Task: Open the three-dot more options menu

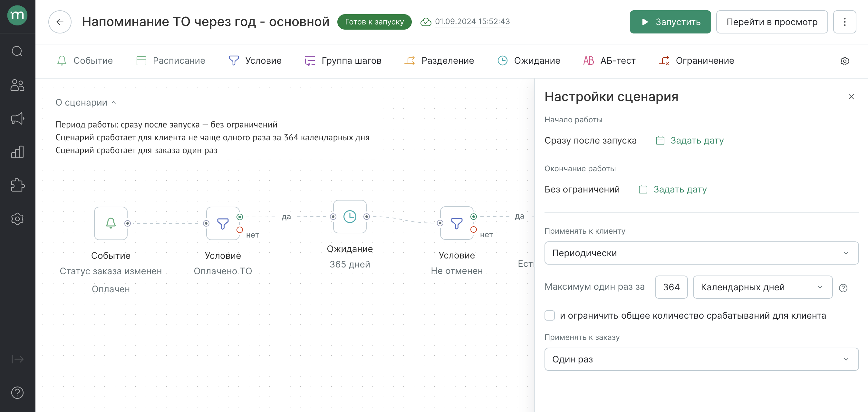Action: coord(844,22)
